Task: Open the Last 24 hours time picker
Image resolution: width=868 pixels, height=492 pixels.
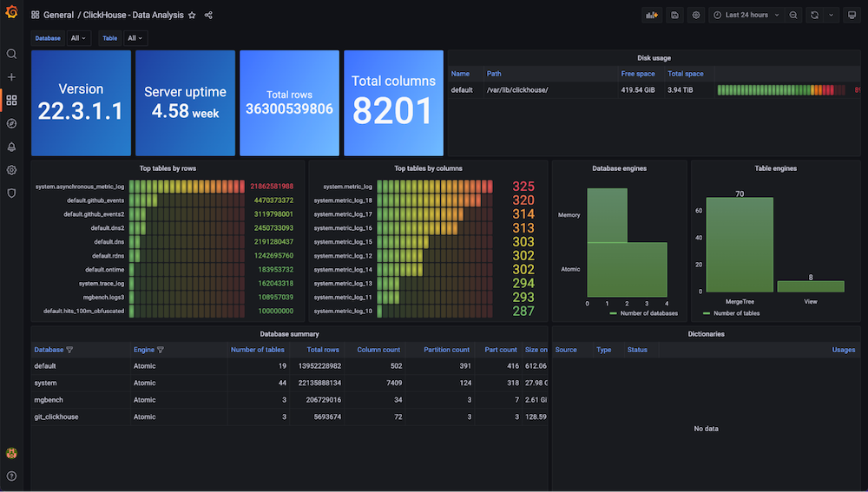Action: coord(746,15)
